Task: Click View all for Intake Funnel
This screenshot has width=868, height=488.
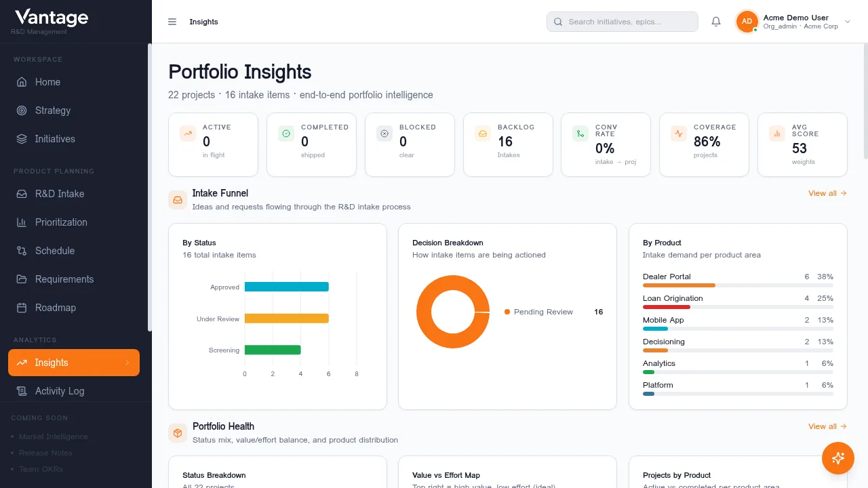Action: pyautogui.click(x=827, y=193)
